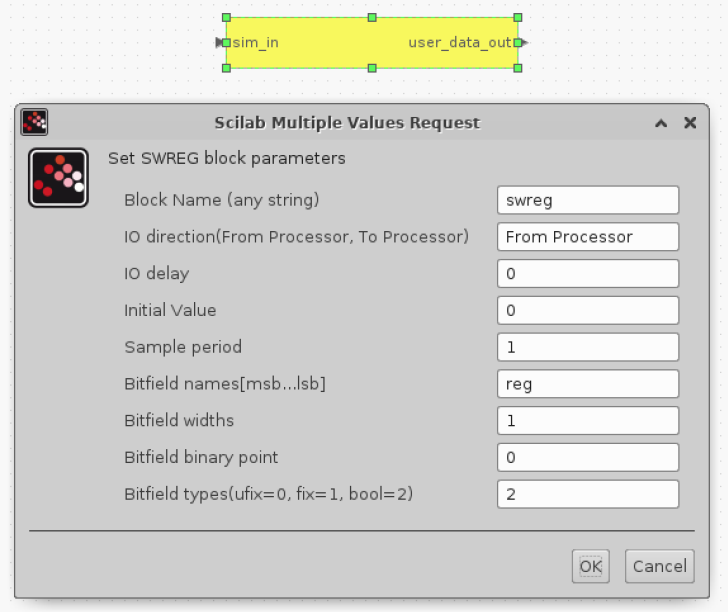The width and height of the screenshot is (728, 612).
Task: Roll up the dialog with the caret icon
Action: coord(661,123)
